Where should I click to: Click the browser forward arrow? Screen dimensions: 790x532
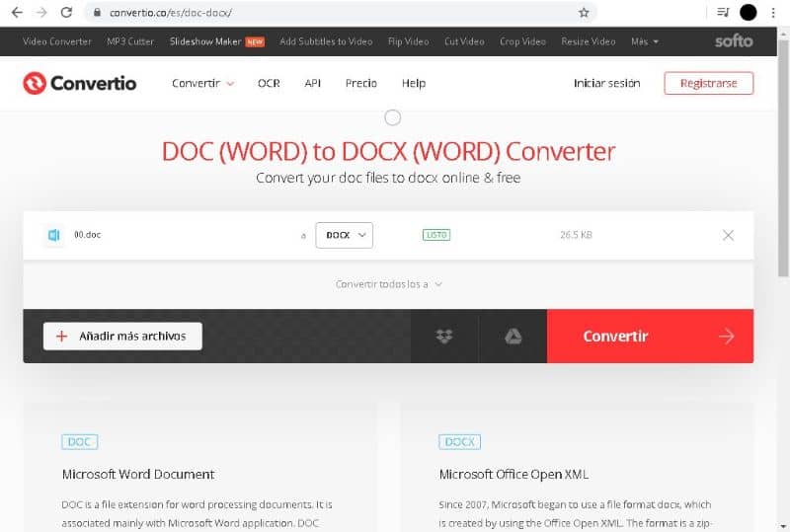41,13
